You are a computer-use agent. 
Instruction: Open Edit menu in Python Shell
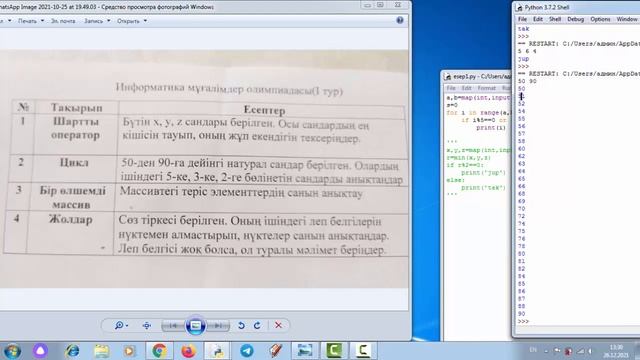click(538, 19)
